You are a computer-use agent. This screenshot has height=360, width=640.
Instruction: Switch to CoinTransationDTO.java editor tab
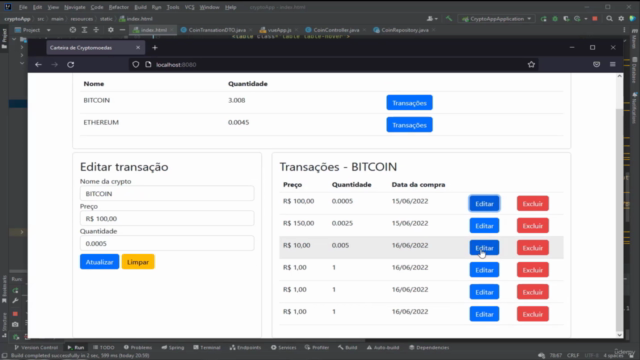(x=217, y=30)
